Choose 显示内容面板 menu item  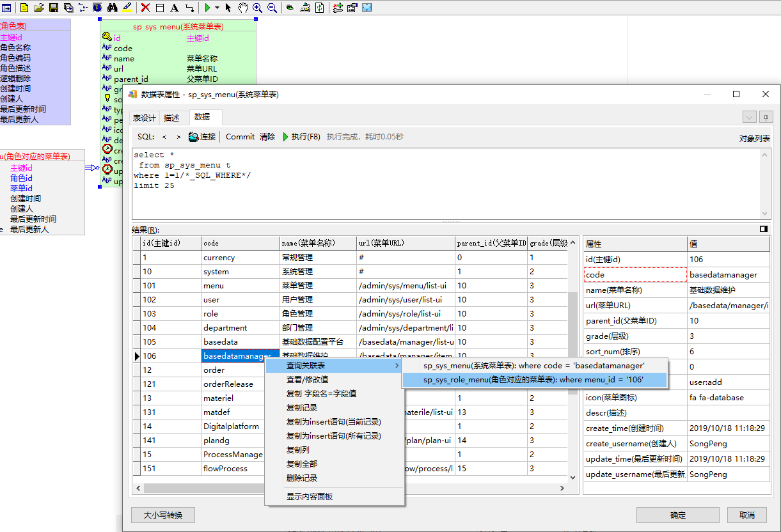(x=335, y=496)
